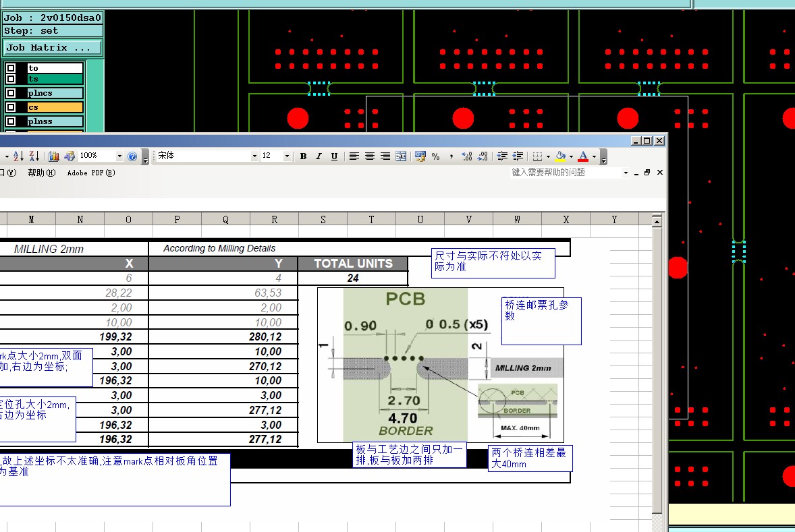Open zoom 100% dropdown
The width and height of the screenshot is (795, 532).
(x=119, y=156)
